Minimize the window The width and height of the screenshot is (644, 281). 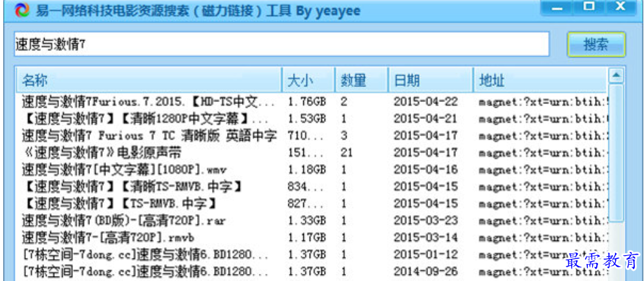point(557,7)
